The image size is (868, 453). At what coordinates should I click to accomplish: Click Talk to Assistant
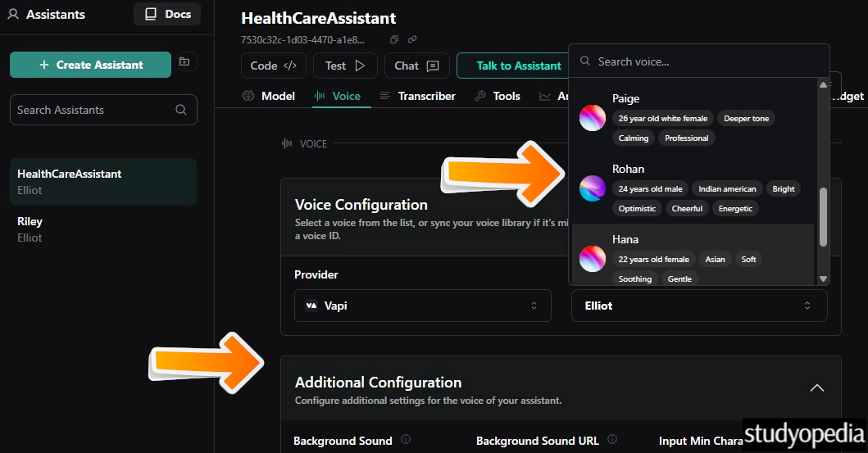(512, 66)
